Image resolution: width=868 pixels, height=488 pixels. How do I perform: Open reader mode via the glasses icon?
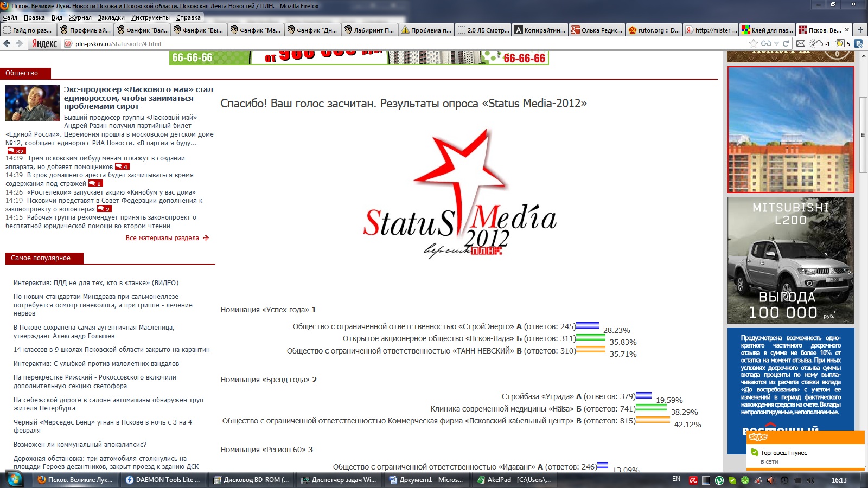tap(766, 43)
